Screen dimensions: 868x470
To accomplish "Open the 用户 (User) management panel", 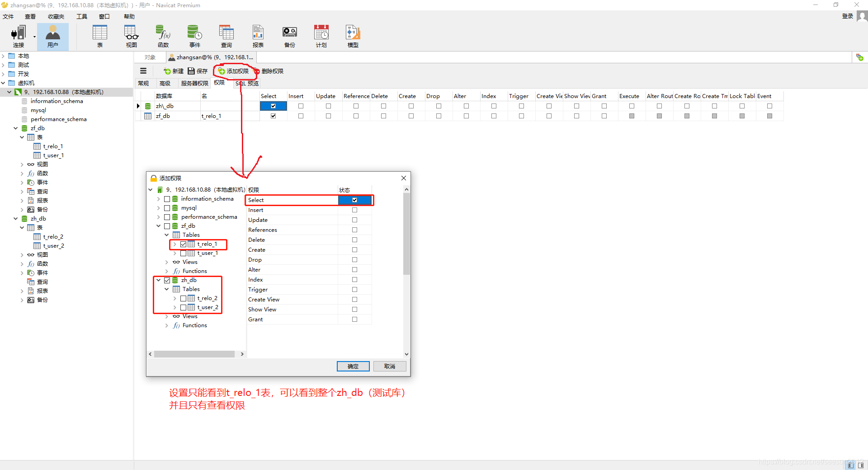I will [53, 36].
